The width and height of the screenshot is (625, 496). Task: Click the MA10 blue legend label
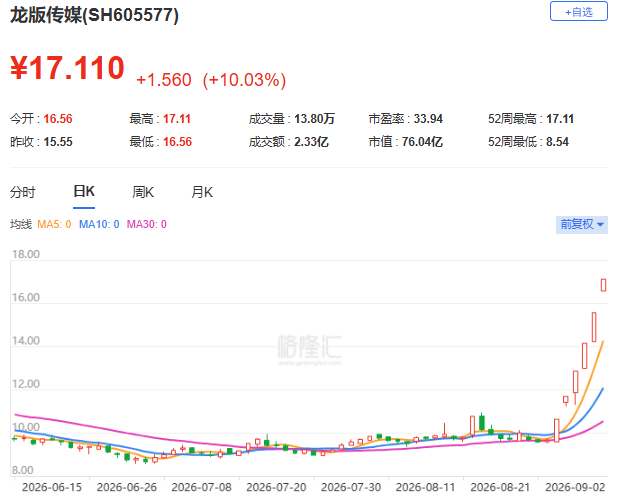coord(99,224)
